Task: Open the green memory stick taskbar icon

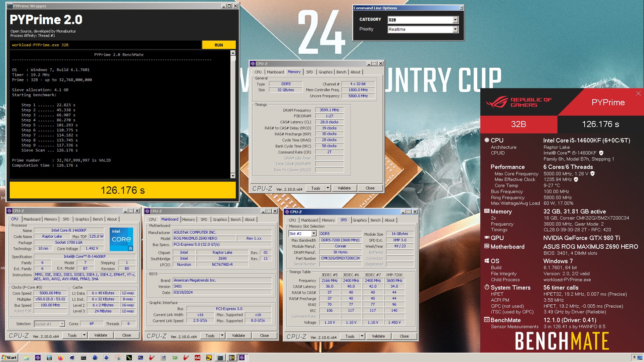Action: (129, 358)
